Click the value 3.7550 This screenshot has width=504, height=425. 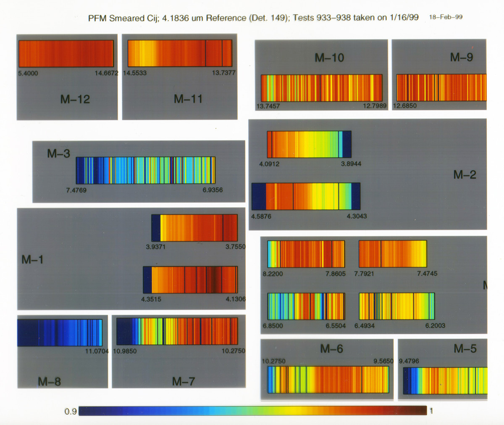click(x=236, y=247)
